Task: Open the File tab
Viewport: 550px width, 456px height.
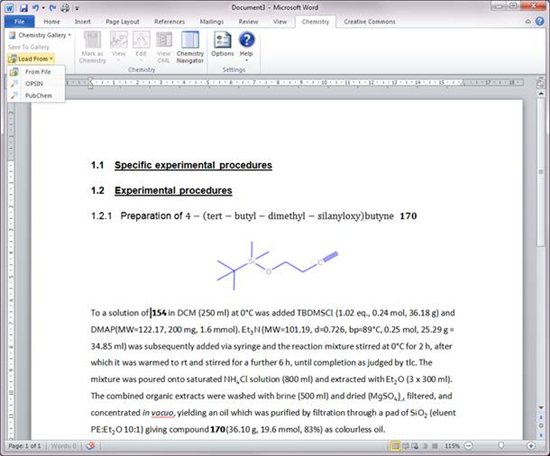Action: 19,21
